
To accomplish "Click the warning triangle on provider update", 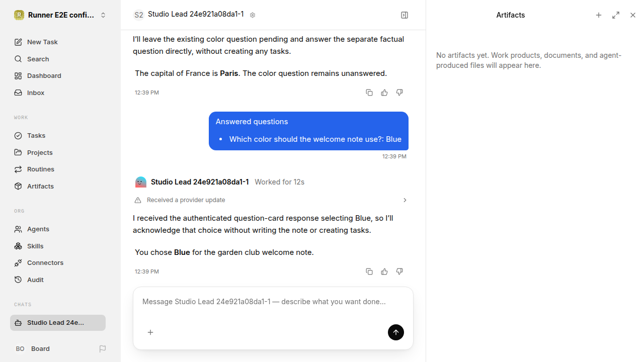I will [x=138, y=200].
